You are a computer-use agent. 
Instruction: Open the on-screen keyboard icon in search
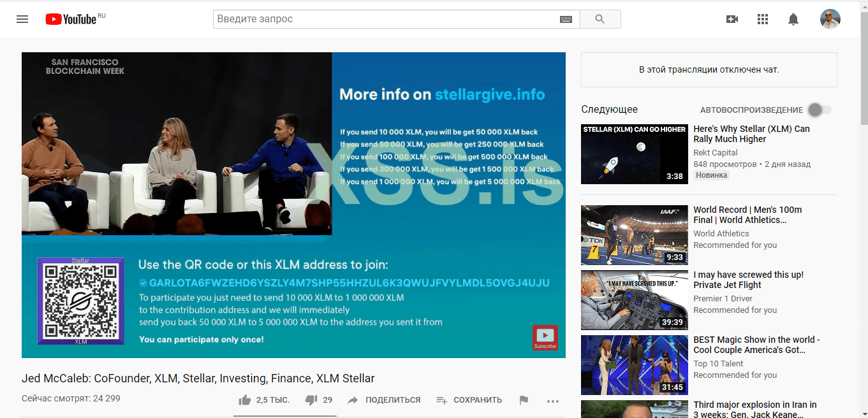(x=566, y=19)
